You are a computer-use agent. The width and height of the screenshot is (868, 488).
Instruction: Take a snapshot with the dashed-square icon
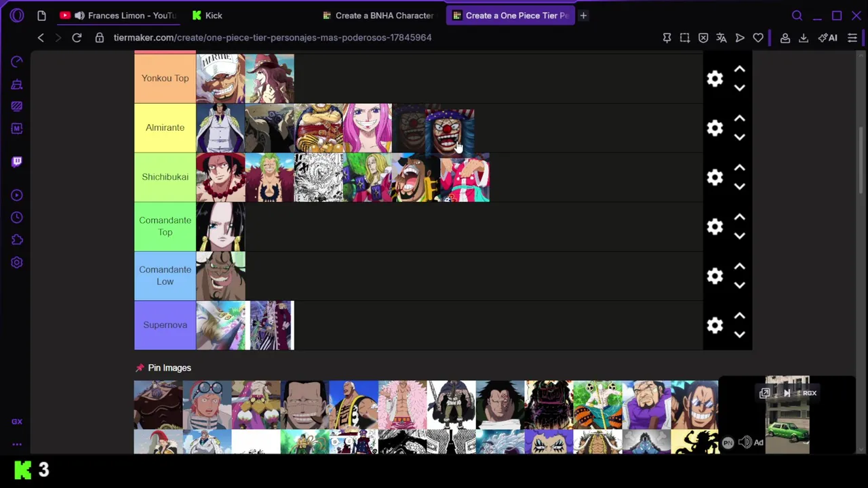(685, 38)
